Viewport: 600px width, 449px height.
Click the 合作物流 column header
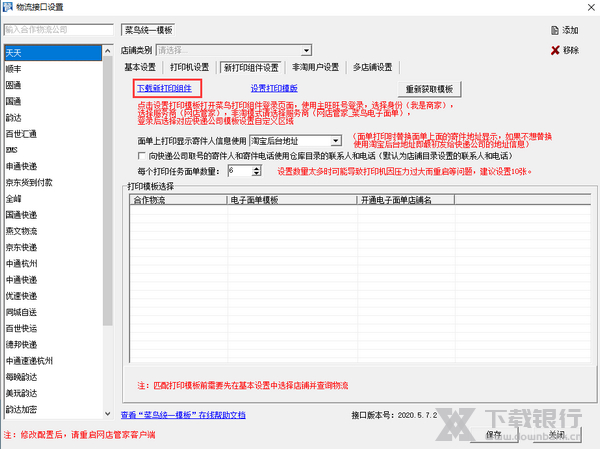click(x=179, y=199)
